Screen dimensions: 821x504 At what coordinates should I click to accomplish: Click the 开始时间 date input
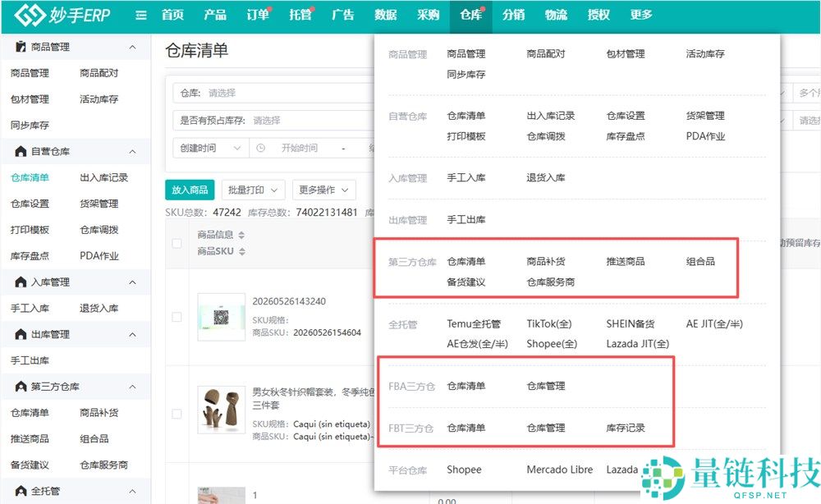(x=300, y=148)
